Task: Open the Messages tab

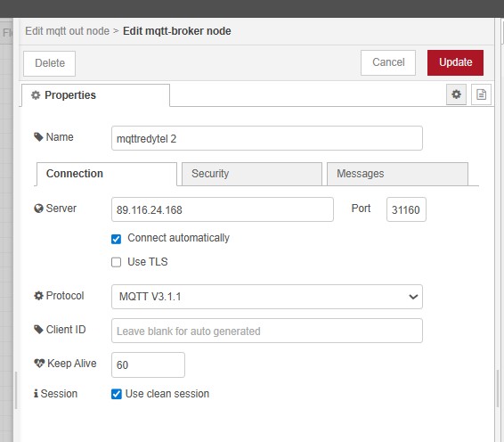Action: click(x=397, y=174)
